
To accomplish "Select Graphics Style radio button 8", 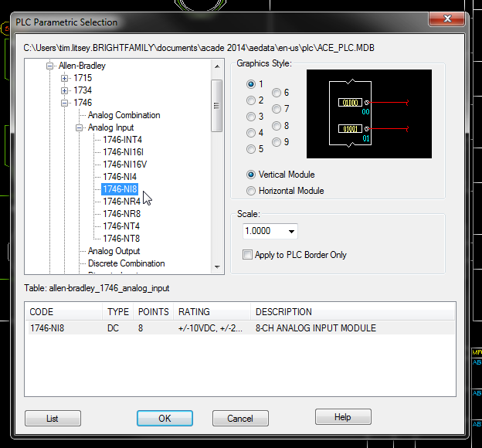I will point(277,126).
